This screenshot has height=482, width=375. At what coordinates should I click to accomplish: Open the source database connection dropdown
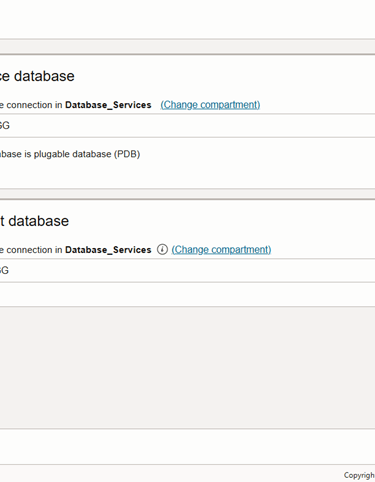coord(187,126)
